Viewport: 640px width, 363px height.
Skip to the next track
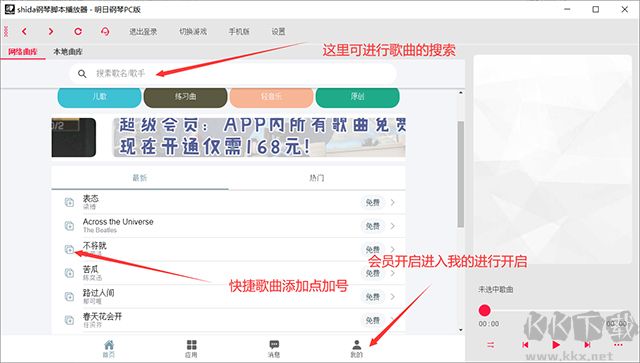point(587,345)
